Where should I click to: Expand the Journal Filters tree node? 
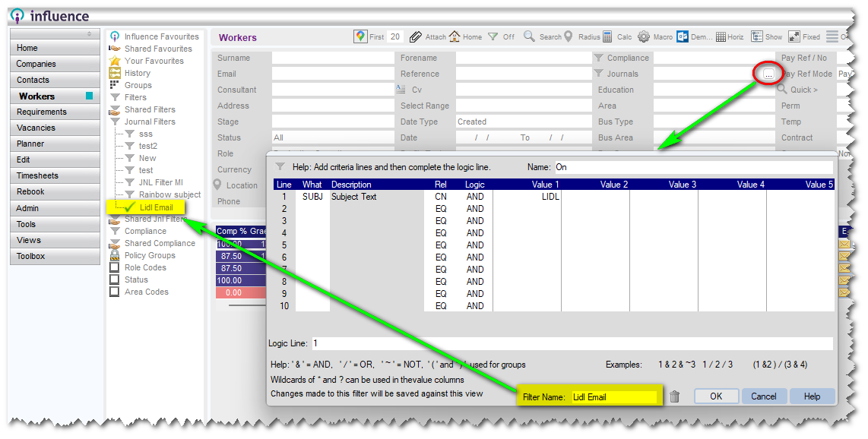[150, 122]
